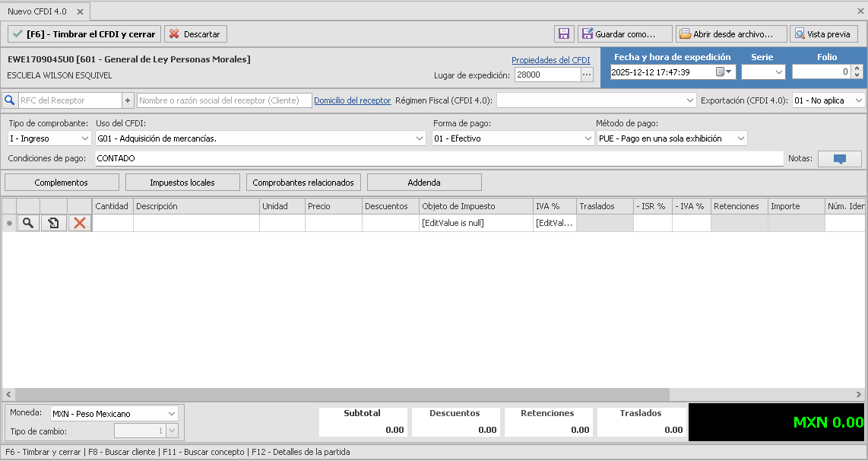Click the ellipsis button next to Lugar de expedición
This screenshot has height=461, width=868.
[x=587, y=75]
